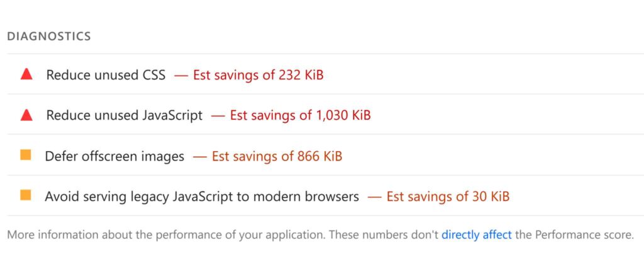Open Avoid serving legacy JavaScript audit details
The height and width of the screenshot is (274, 644).
pos(201,197)
